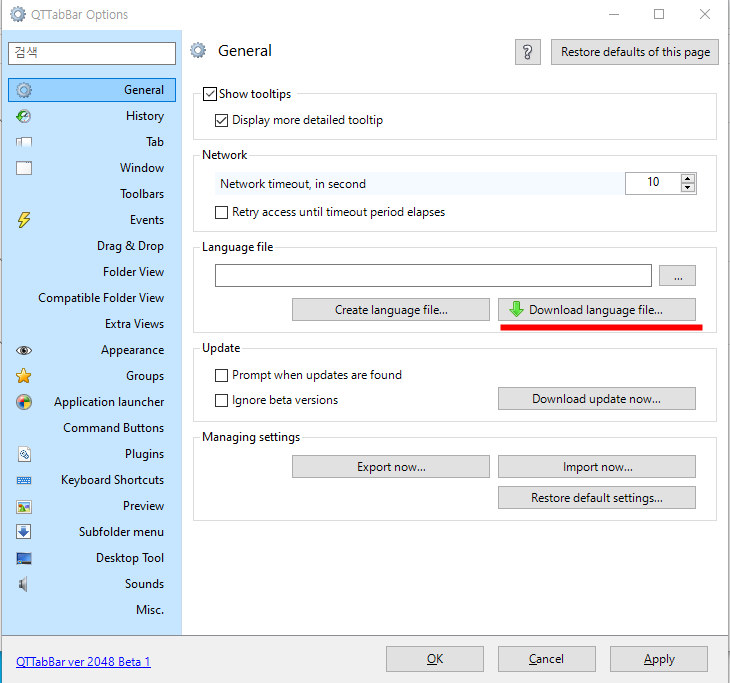The height and width of the screenshot is (683, 730).
Task: Check the Ignore beta versions box
Action: (x=221, y=400)
